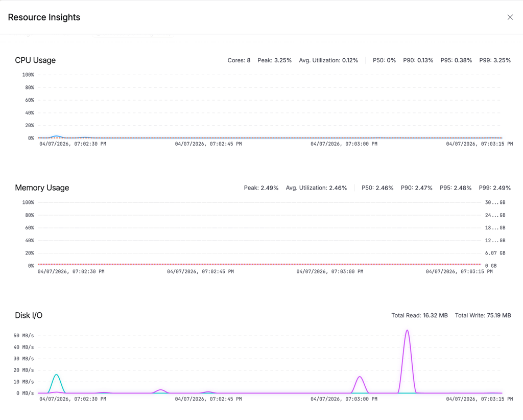The width and height of the screenshot is (523, 420).
Task: Click Memory P95: 2.48% stat
Action: click(456, 188)
